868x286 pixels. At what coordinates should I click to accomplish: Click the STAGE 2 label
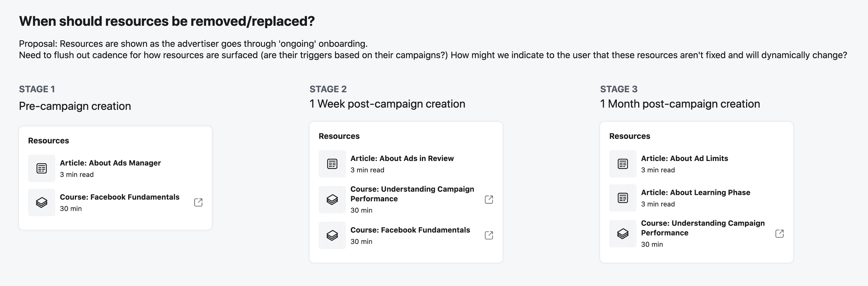pyautogui.click(x=328, y=89)
